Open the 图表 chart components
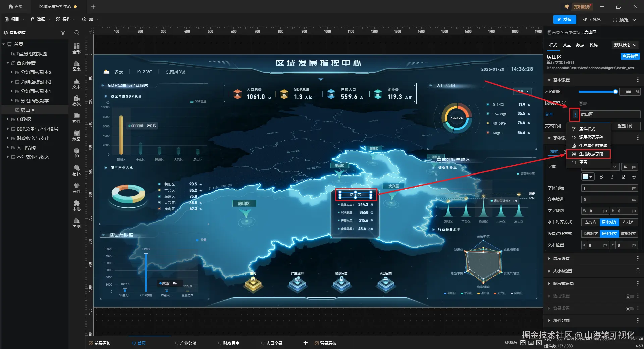 point(77,65)
